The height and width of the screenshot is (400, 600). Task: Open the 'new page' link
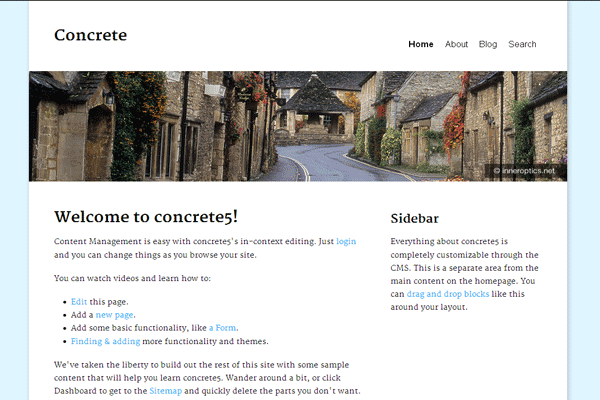(115, 314)
